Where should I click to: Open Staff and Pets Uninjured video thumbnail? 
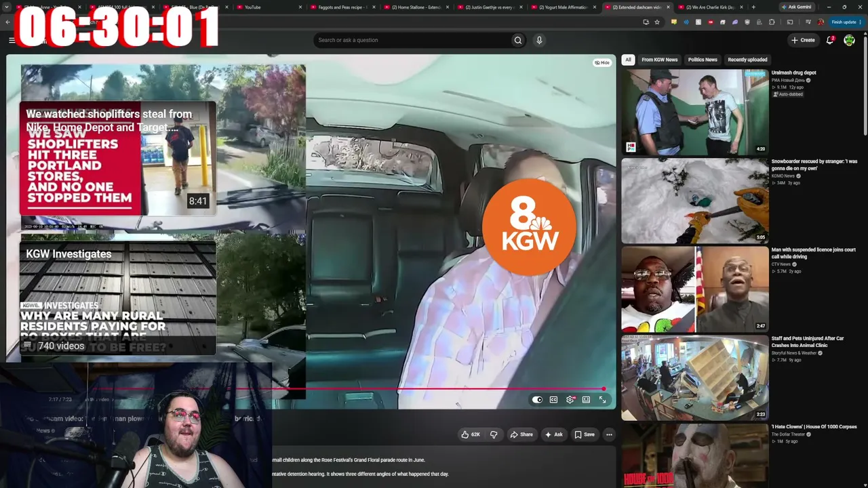pos(695,378)
